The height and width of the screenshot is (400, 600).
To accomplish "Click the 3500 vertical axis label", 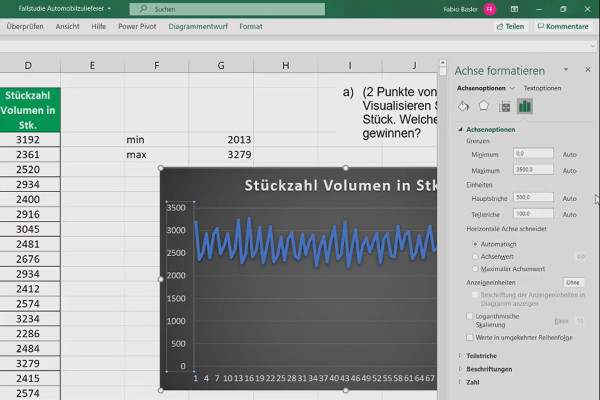I will click(x=176, y=208).
